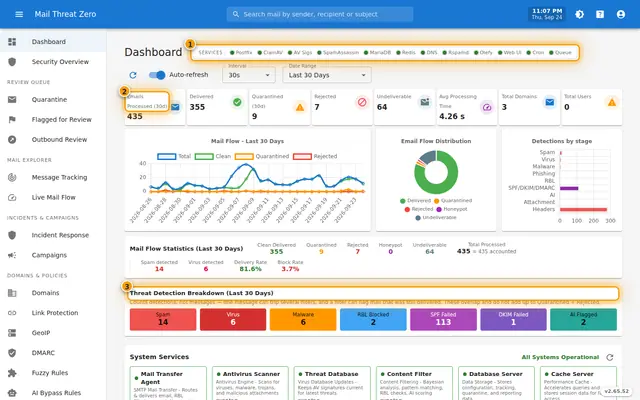The height and width of the screenshot is (400, 640).
Task: Click the Mail Threat Zero title
Action: coord(65,14)
